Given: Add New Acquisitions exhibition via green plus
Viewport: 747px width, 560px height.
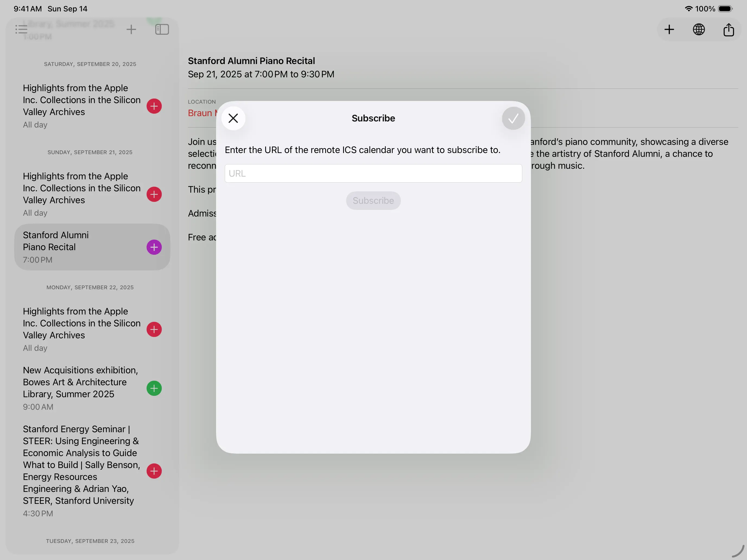Looking at the screenshot, I should click(x=154, y=388).
